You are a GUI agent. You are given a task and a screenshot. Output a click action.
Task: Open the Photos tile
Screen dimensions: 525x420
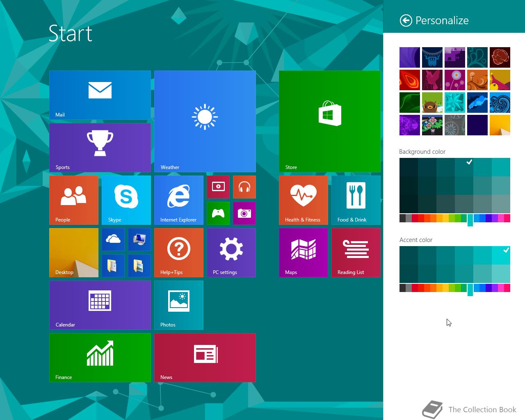point(179,305)
